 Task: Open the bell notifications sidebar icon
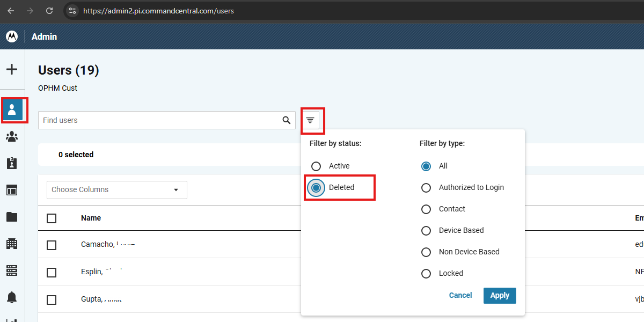pos(12,297)
